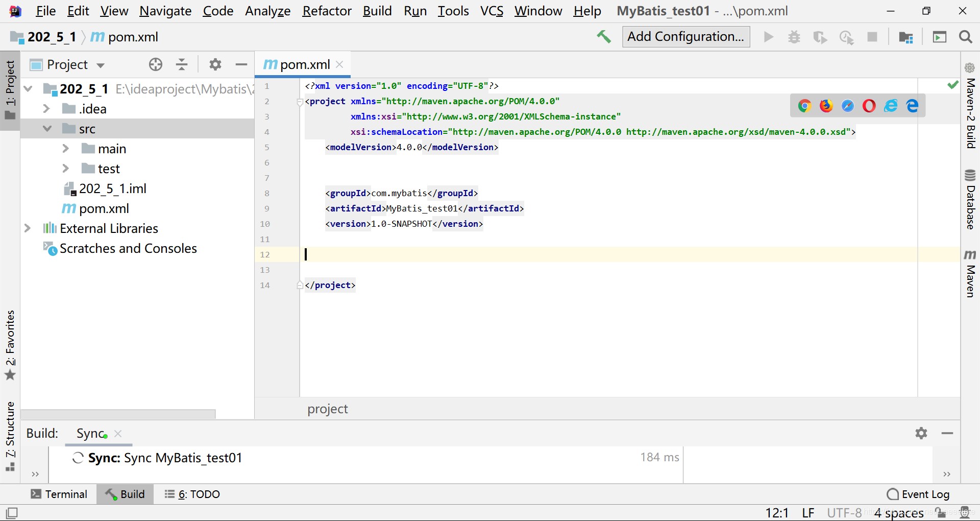The image size is (980, 521).
Task: Click the Profiler run icon
Action: pos(847,37)
